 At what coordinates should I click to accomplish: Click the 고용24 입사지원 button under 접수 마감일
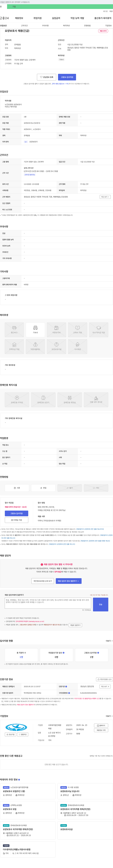tap(16, 514)
